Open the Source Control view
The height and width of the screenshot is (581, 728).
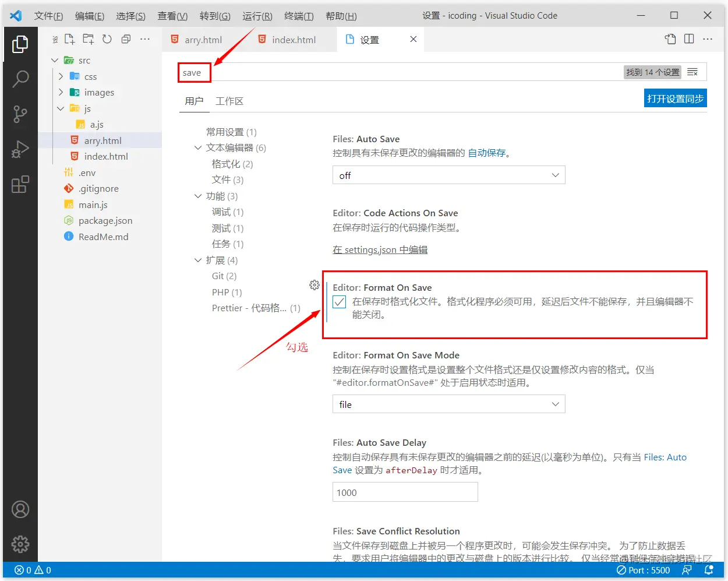click(x=20, y=114)
